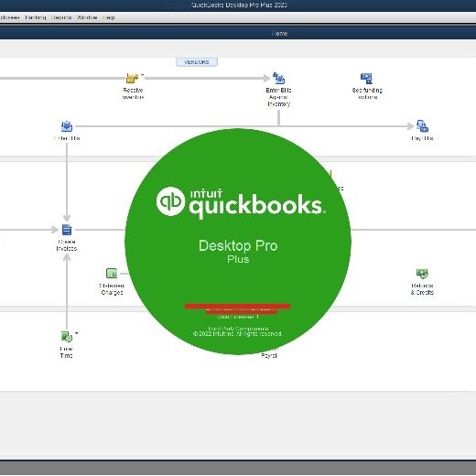
Task: Open the Reports menu
Action: [61, 17]
